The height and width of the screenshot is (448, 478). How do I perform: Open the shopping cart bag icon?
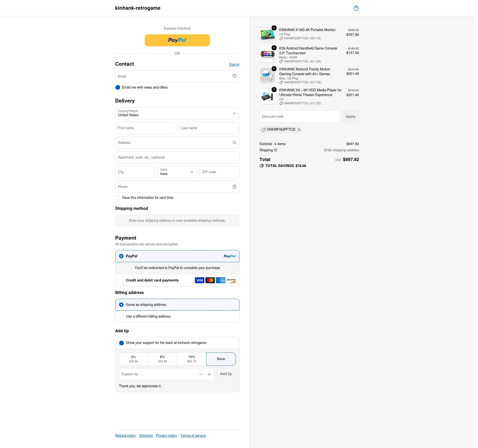[x=356, y=8]
